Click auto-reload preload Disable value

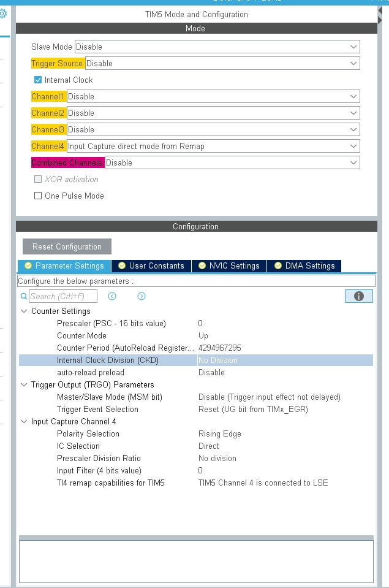(x=211, y=372)
